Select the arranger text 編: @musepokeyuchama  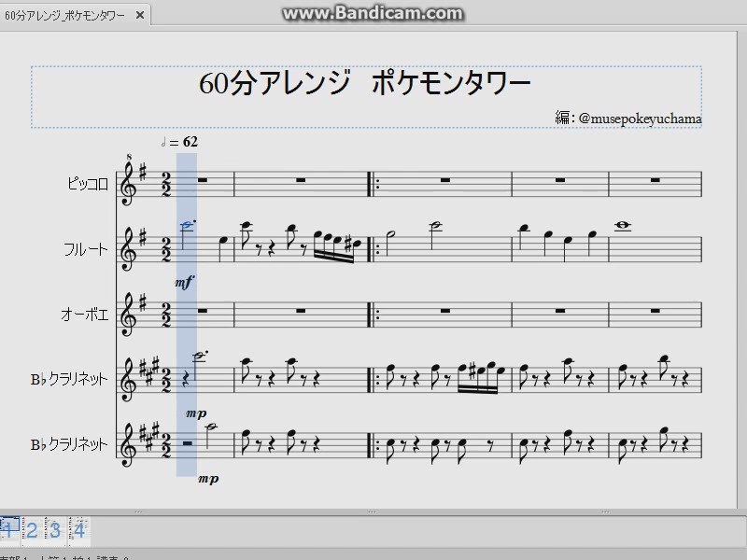627,118
